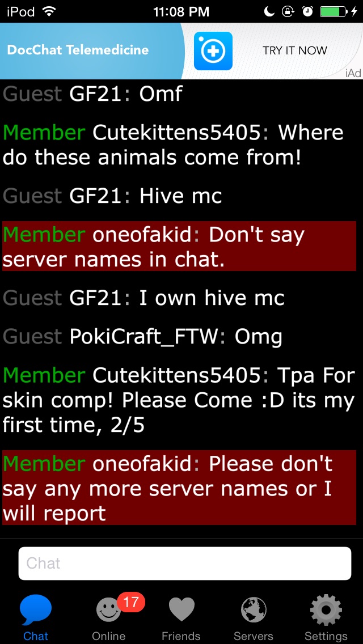Click the DocChat Telemedicine banner text
Image resolution: width=363 pixels, height=644 pixels.
click(78, 50)
